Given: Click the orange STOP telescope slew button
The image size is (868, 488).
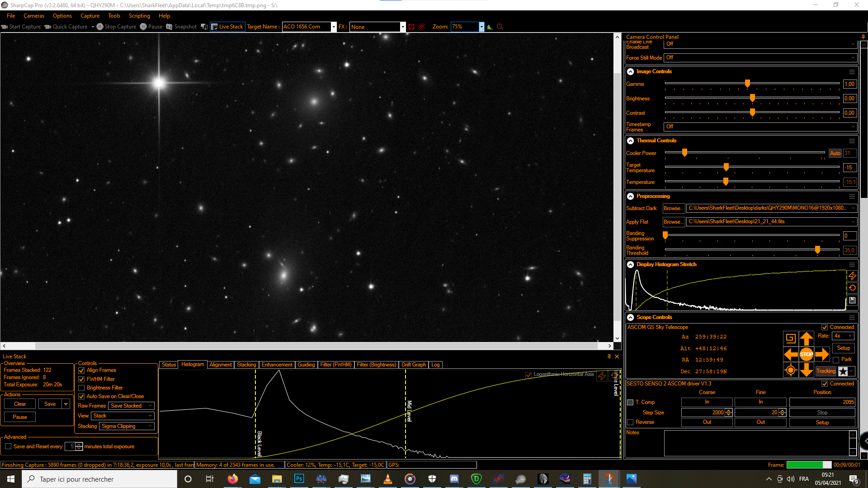Looking at the screenshot, I should tap(806, 354).
